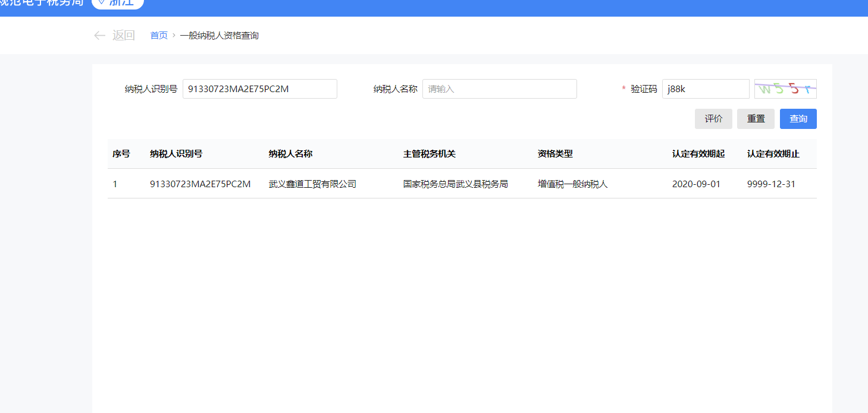Click the 评价 button
868x413 pixels.
[713, 119]
